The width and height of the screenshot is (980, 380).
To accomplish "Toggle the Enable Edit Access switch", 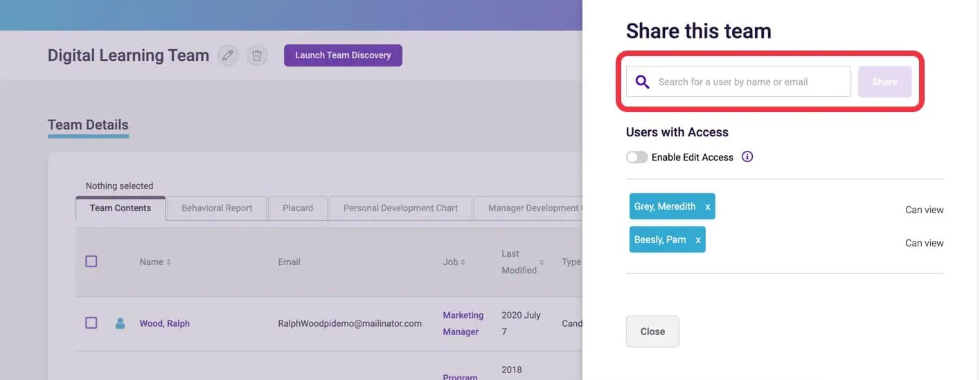I will [636, 157].
